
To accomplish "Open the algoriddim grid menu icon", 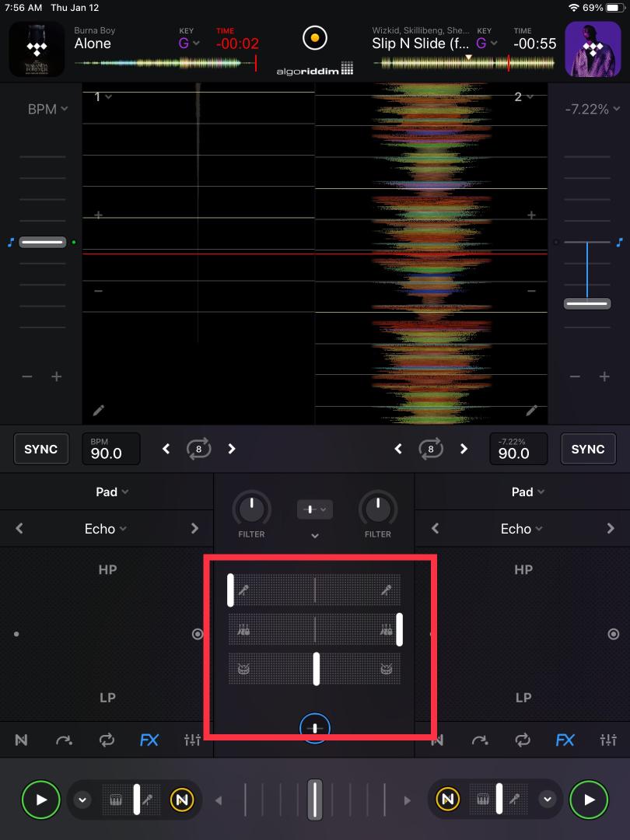I will click(347, 68).
